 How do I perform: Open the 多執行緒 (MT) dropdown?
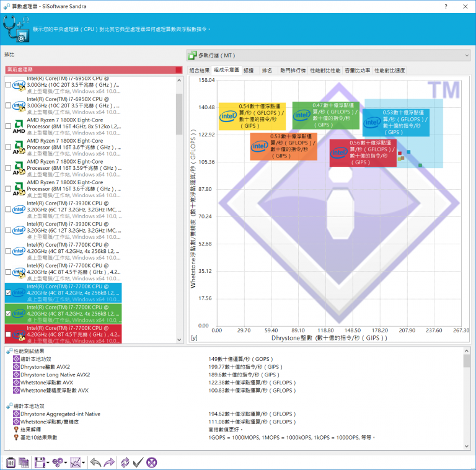[x=328, y=56]
